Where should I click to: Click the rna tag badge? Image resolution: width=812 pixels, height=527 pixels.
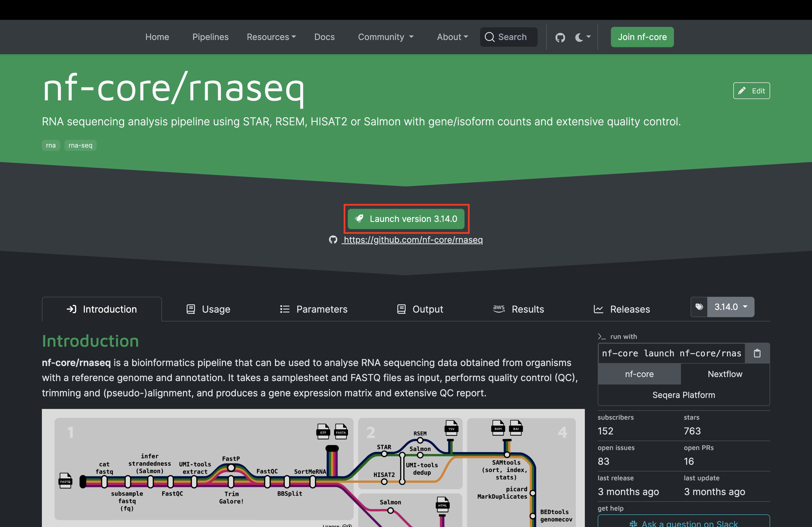coord(51,145)
